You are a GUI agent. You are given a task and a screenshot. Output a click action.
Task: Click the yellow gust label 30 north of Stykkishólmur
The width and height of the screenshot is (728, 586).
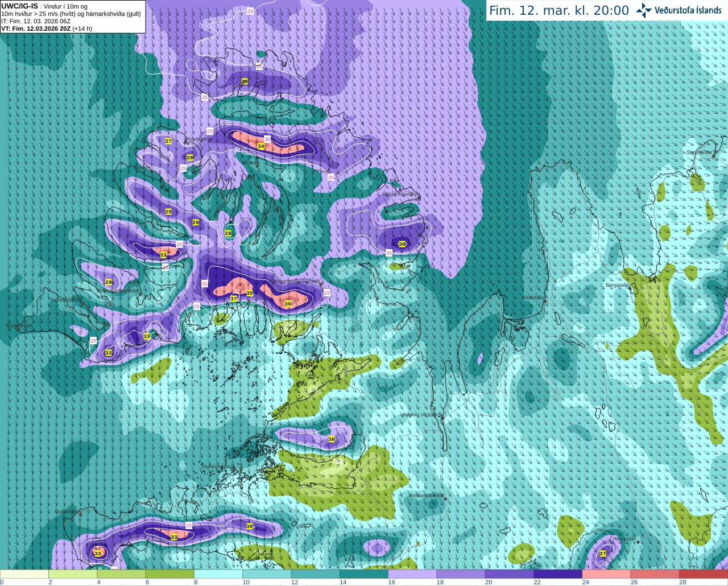pos(332,439)
